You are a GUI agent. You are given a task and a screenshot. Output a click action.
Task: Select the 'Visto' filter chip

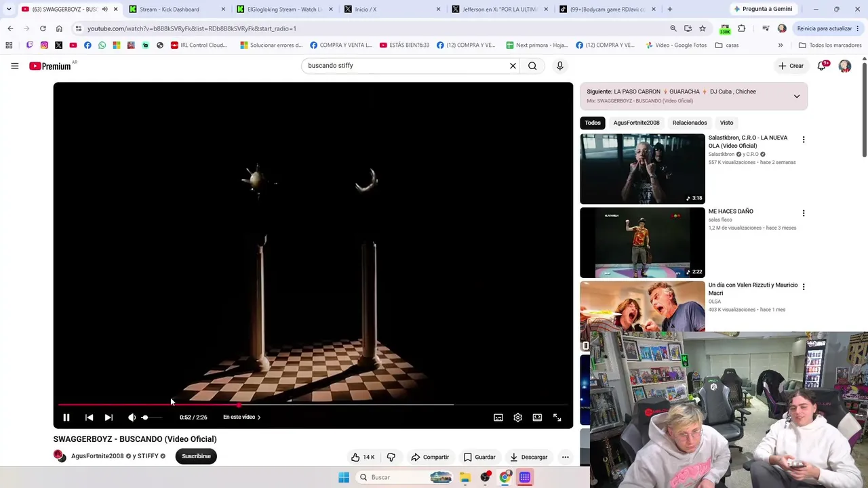click(x=726, y=123)
